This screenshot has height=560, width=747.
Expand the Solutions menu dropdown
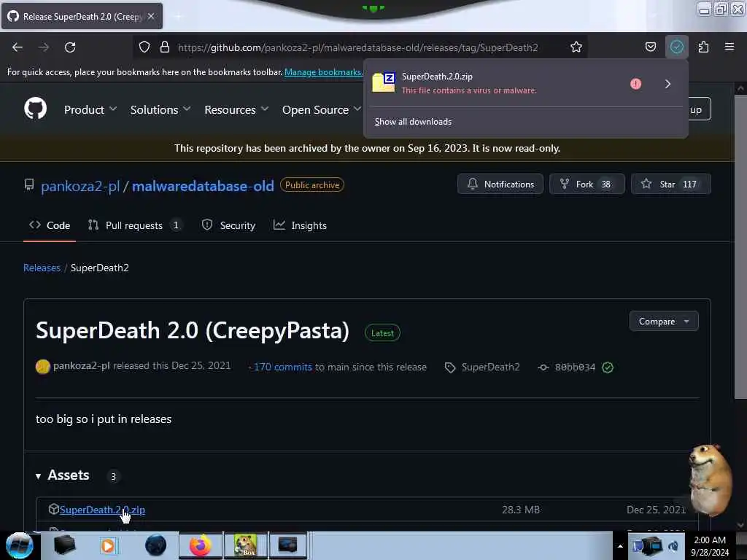click(160, 109)
